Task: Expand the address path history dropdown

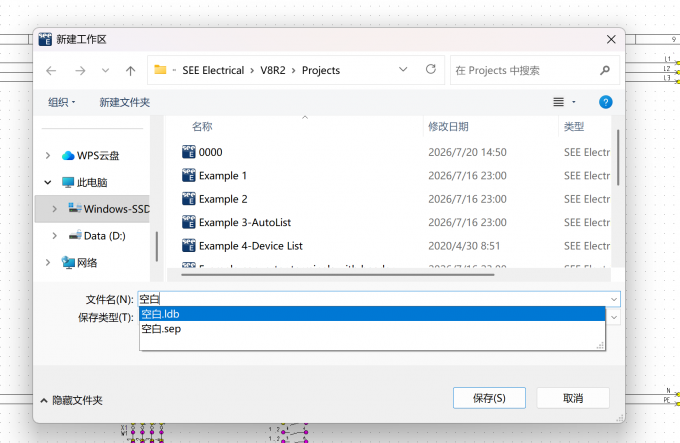Action: click(x=403, y=69)
